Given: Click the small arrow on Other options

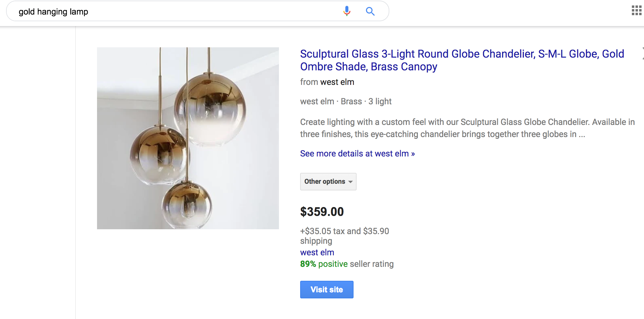Looking at the screenshot, I should pyautogui.click(x=351, y=182).
